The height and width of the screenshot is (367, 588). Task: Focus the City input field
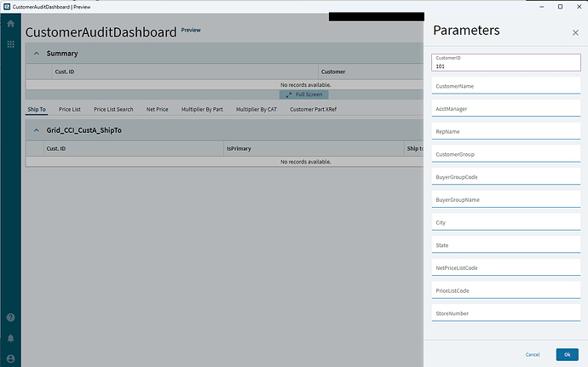506,222
